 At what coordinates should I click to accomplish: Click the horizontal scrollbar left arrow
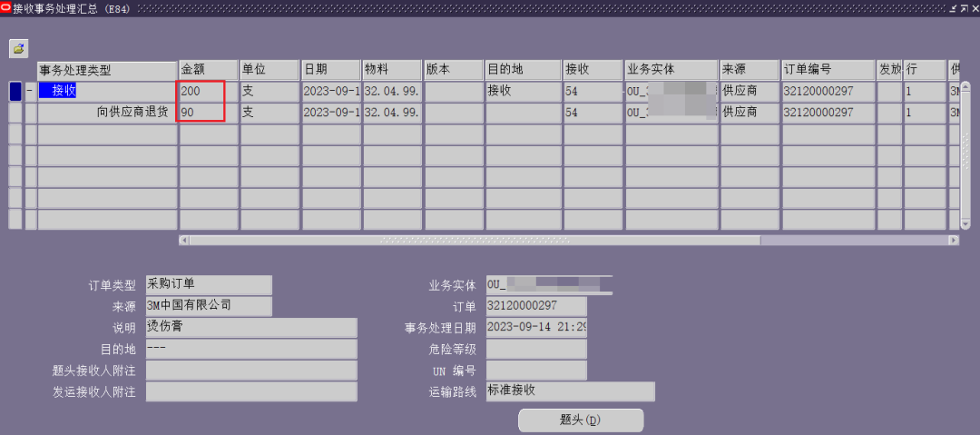(x=183, y=240)
